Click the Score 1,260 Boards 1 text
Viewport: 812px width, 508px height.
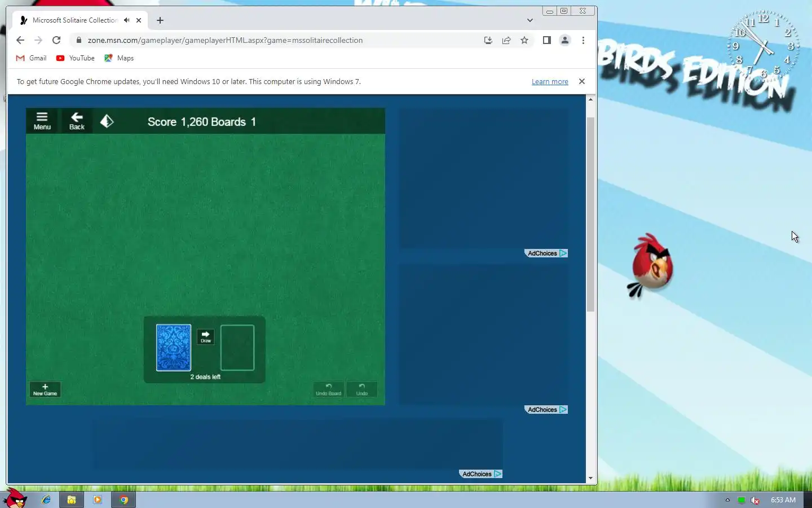[x=202, y=122]
